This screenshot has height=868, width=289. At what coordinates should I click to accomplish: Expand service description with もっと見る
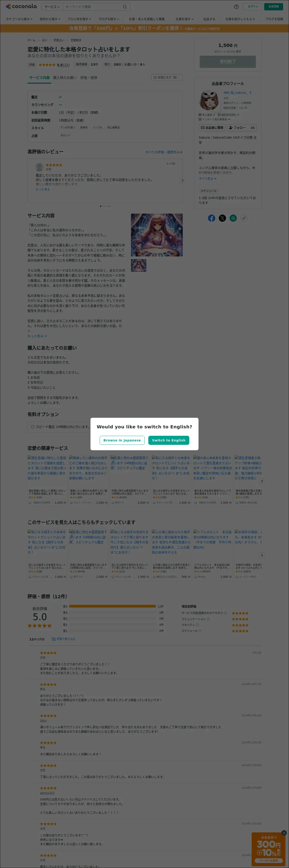(x=37, y=336)
